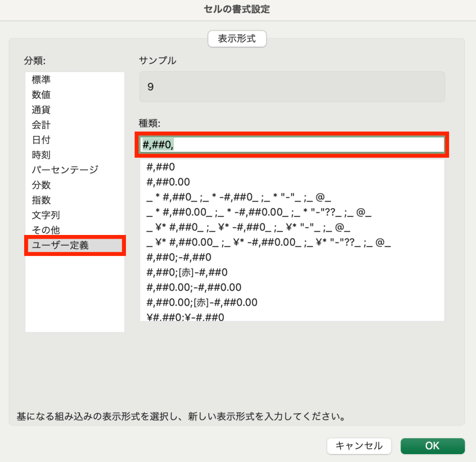This screenshot has height=462, width=476.
Task: Select 標準 in the category list
Action: 41,80
